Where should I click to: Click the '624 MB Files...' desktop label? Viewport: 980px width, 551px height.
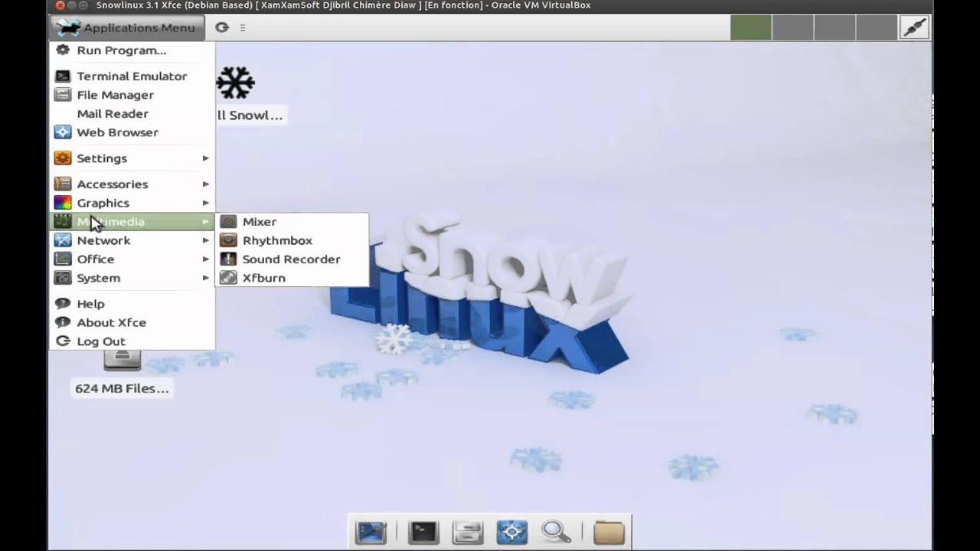click(122, 389)
